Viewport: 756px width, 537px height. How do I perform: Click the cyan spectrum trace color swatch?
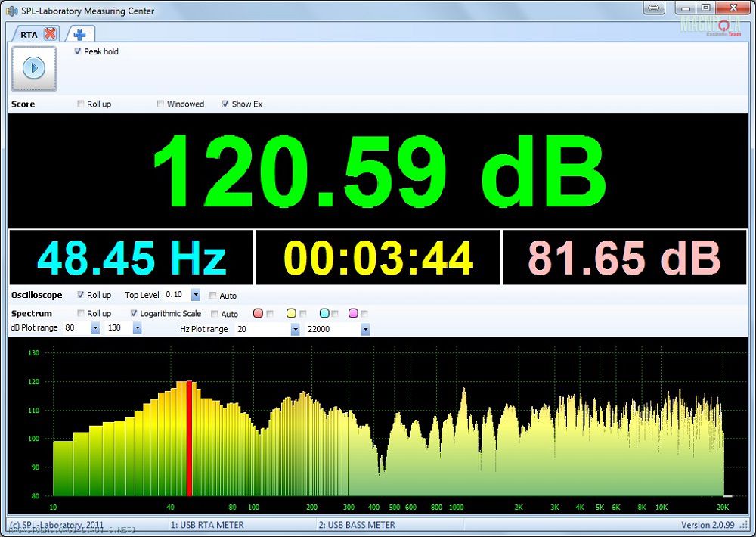324,313
